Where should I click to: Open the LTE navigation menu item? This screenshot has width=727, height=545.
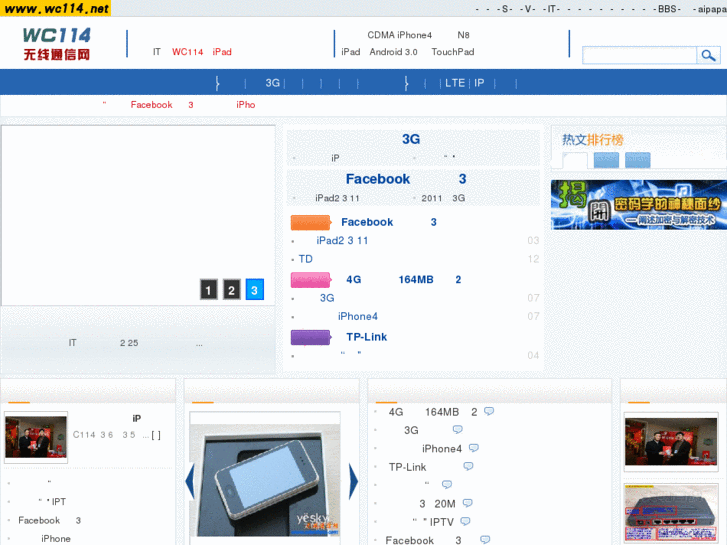tap(455, 83)
